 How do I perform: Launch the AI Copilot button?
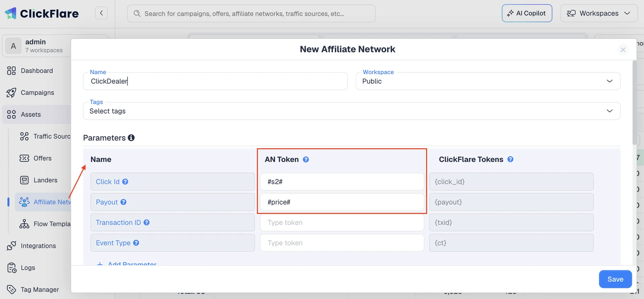tap(527, 13)
